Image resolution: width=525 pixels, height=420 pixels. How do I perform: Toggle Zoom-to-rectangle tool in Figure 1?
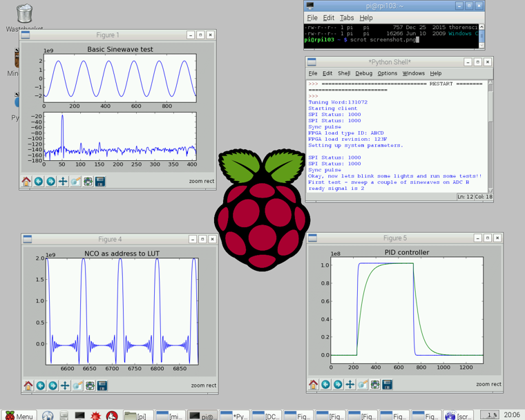click(x=75, y=182)
